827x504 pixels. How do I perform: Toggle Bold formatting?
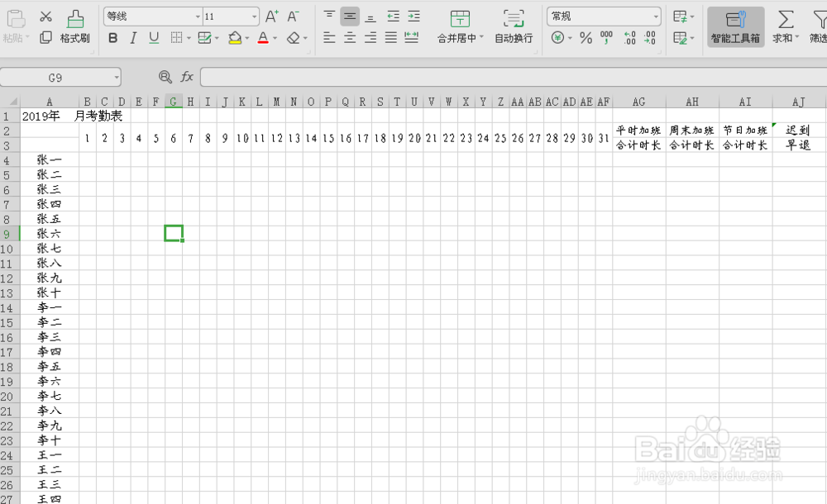pyautogui.click(x=112, y=37)
